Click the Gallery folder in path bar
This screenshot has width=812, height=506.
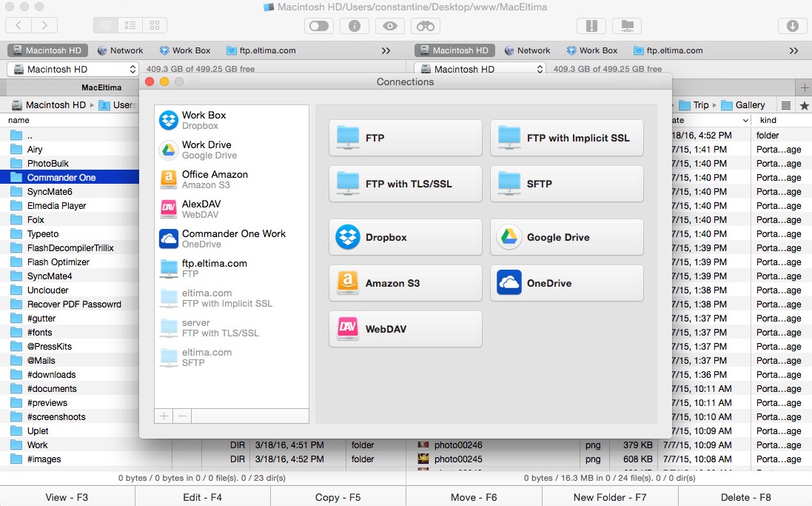743,105
